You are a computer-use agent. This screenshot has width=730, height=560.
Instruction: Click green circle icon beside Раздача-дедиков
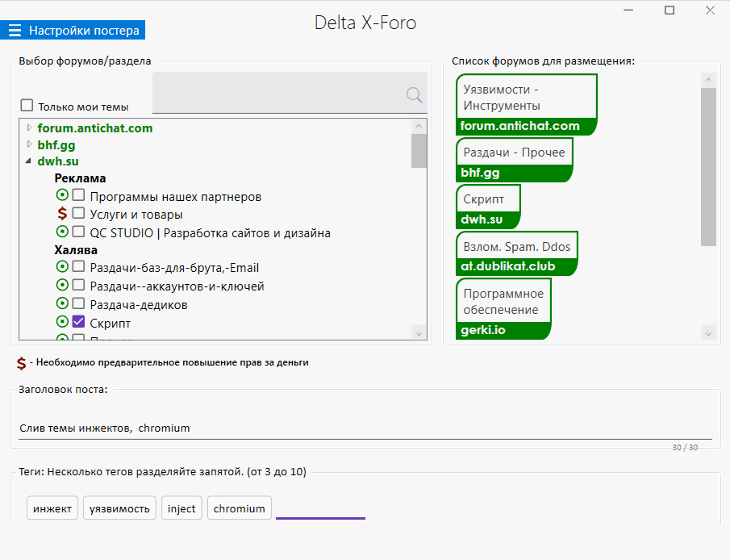pos(62,303)
